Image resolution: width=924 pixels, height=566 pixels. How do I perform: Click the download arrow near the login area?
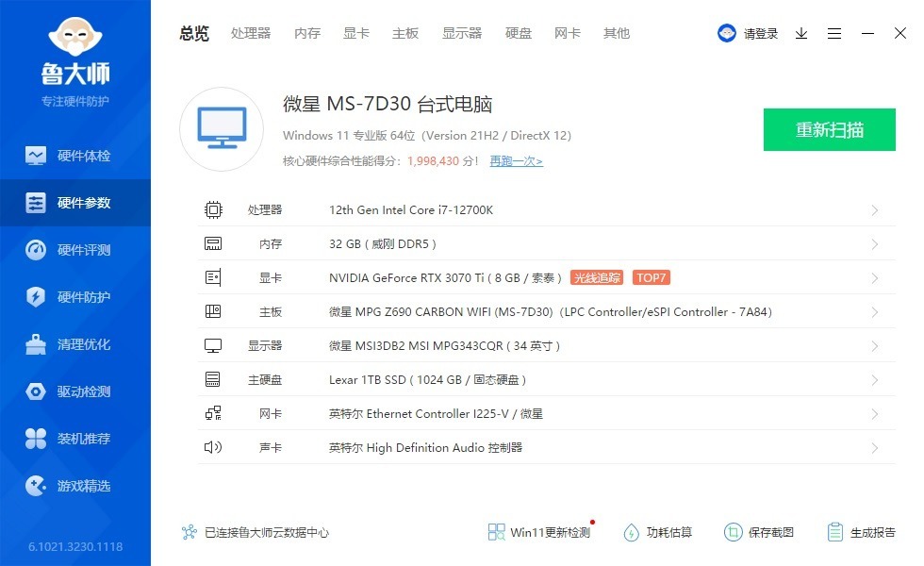point(801,33)
